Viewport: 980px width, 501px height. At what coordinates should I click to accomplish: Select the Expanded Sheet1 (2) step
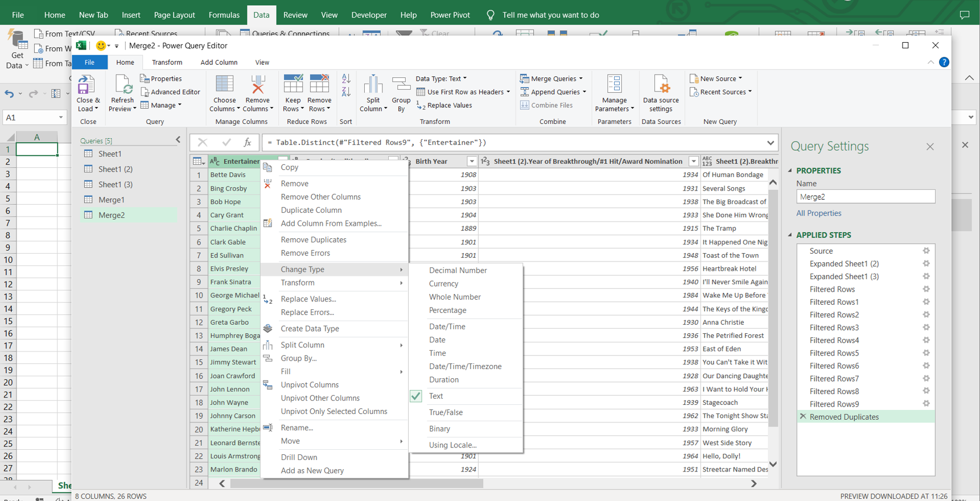[844, 263]
